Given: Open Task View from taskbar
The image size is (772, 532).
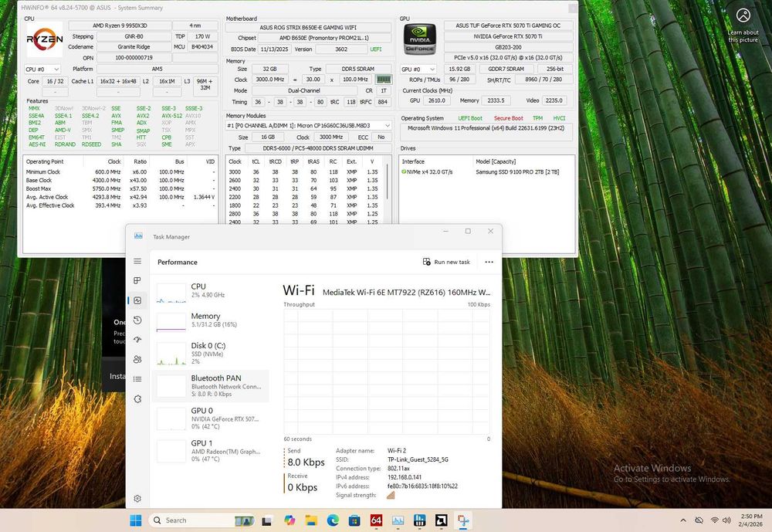Looking at the screenshot, I should [x=266, y=520].
